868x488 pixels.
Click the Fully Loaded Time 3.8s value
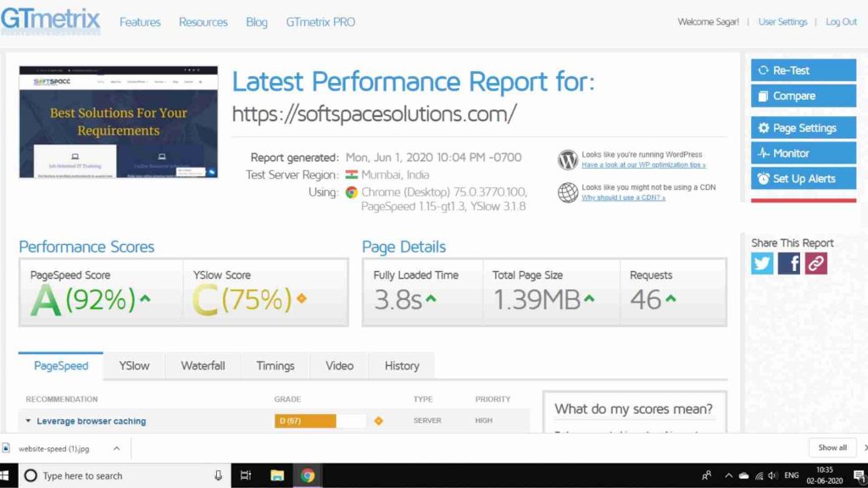[398, 300]
